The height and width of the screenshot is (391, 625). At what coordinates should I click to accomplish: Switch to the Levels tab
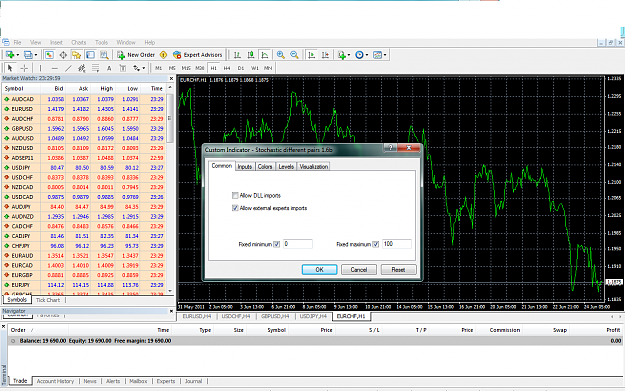286,167
